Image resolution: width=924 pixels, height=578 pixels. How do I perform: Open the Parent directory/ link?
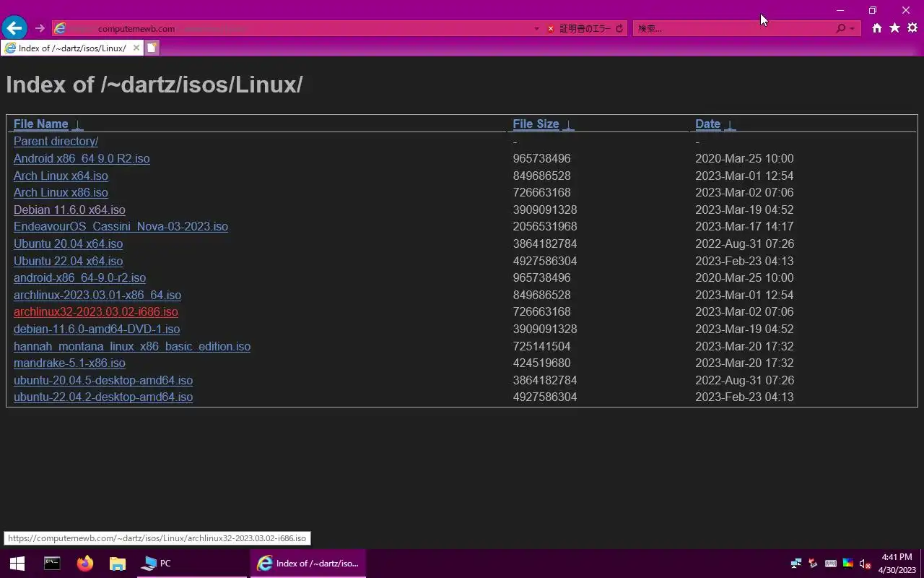pyautogui.click(x=56, y=142)
